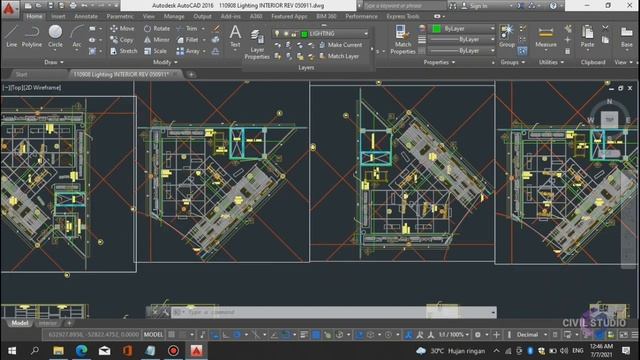This screenshot has width=640, height=360.
Task: Open the Parametric ribbon tab
Action: (x=120, y=16)
